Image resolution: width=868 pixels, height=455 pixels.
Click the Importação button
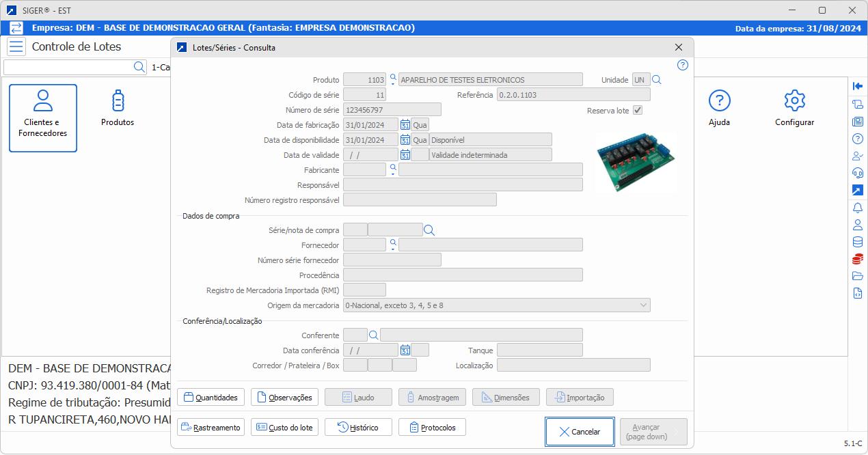coord(580,397)
